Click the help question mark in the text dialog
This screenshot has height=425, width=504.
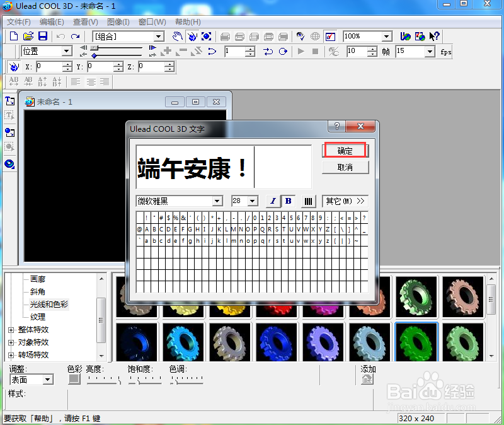(336, 126)
